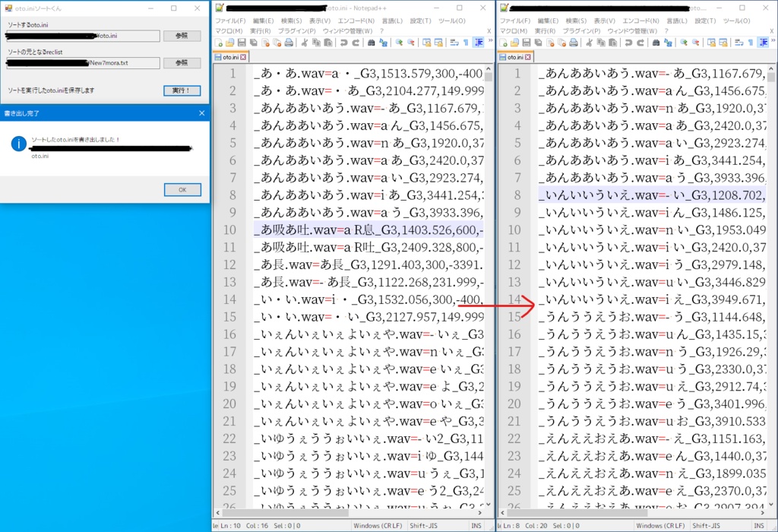Open Replace icon in left Notepad++ toolbar
The image size is (778, 532).
383,43
